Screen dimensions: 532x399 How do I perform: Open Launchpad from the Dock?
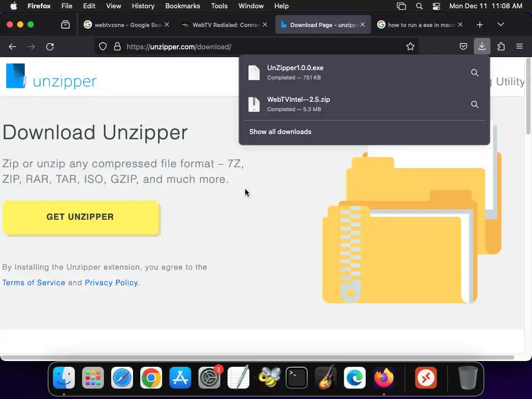[93, 378]
